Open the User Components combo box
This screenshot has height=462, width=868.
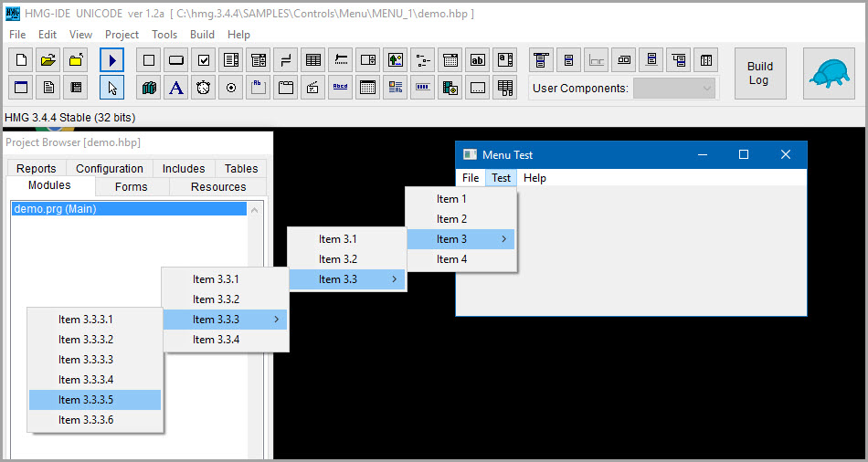[673, 88]
